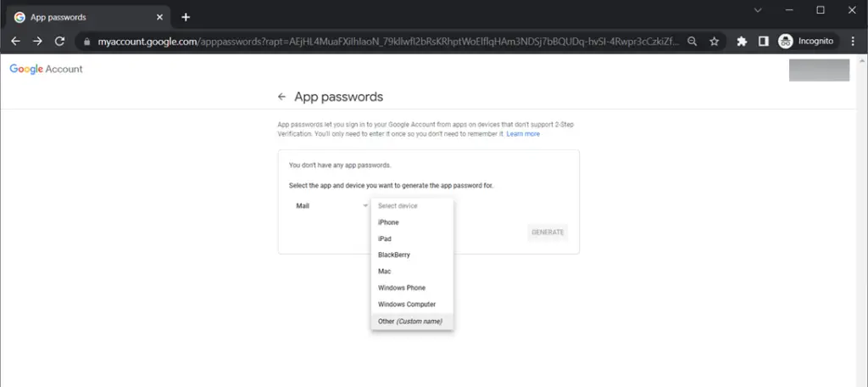Choose Other (Custom name) option
This screenshot has width=868, height=387.
[x=412, y=321]
